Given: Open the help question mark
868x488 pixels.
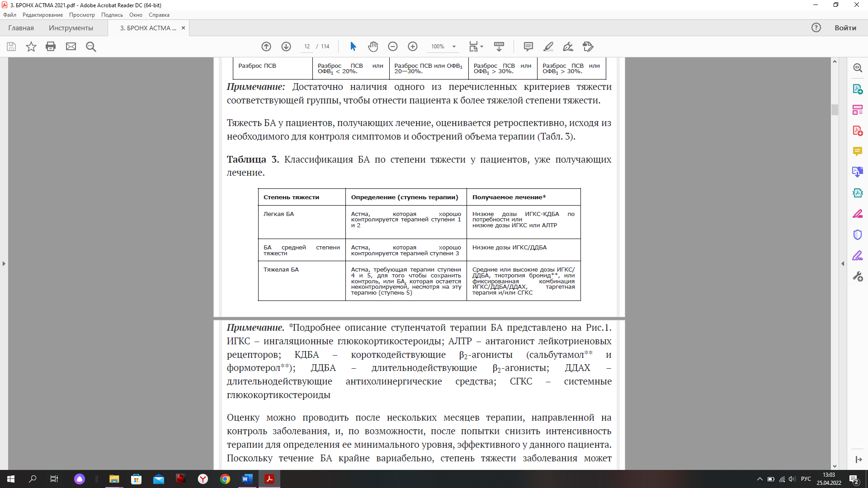Looking at the screenshot, I should click(x=816, y=28).
